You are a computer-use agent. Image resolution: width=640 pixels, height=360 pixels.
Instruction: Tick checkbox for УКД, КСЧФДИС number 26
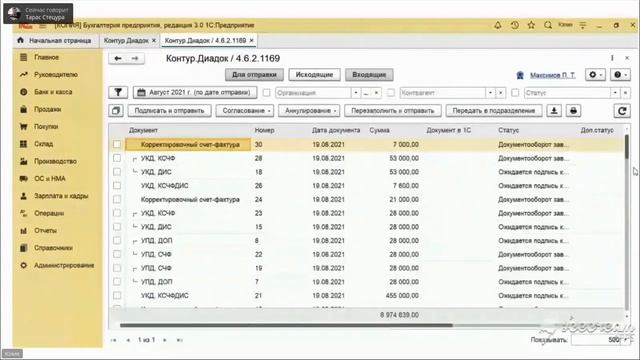pos(117,185)
